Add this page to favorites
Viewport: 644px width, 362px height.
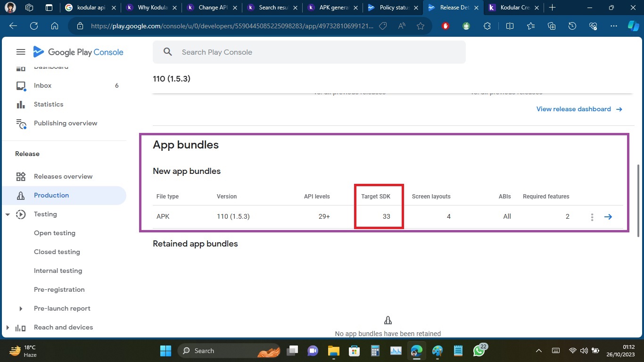tap(421, 26)
